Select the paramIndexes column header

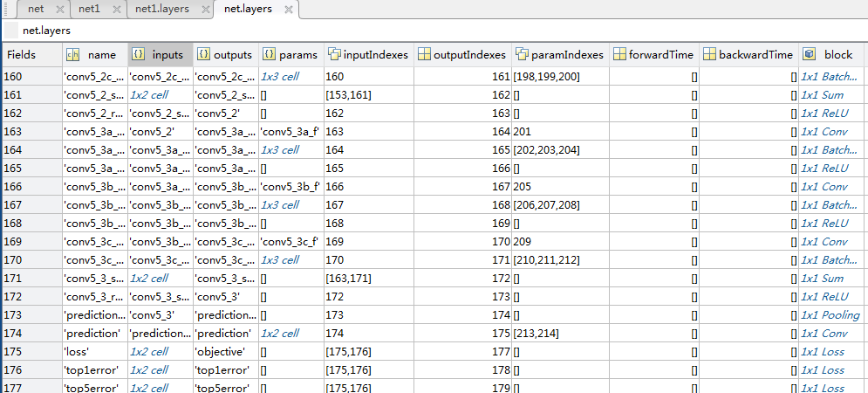pyautogui.click(x=561, y=55)
